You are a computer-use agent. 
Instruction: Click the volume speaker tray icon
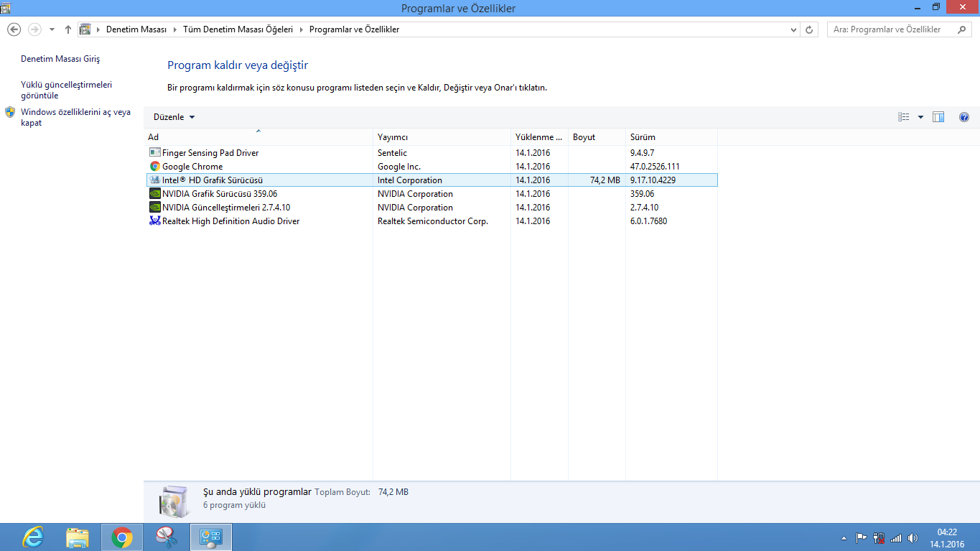(x=913, y=537)
